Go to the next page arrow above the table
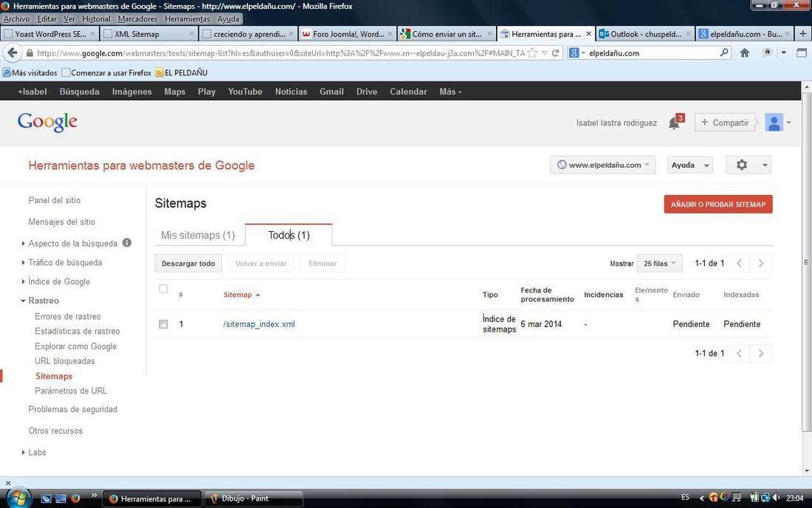 [761, 263]
